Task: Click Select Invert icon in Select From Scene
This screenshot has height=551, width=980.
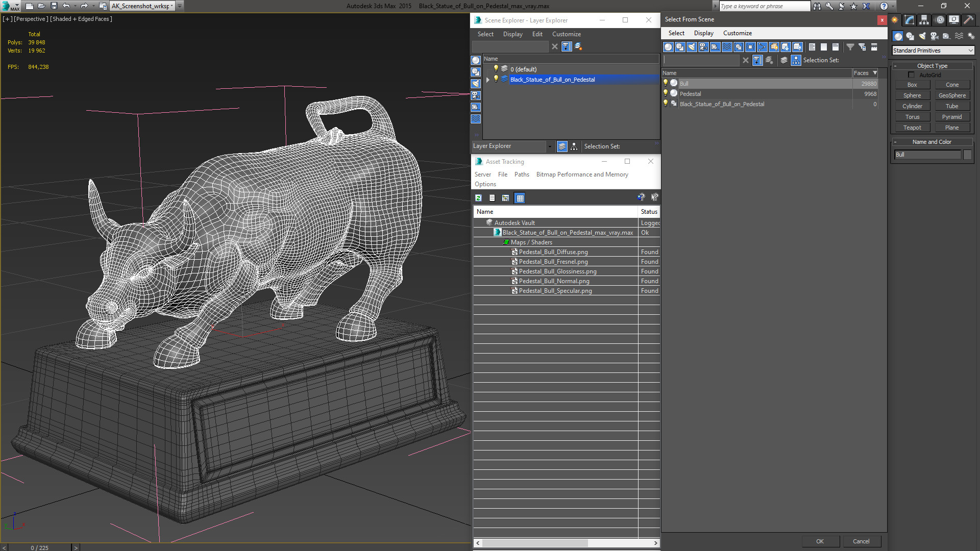Action: coord(835,47)
